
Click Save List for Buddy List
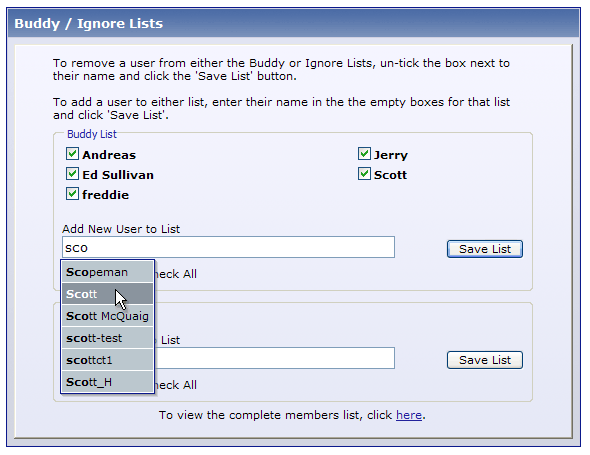(x=485, y=249)
